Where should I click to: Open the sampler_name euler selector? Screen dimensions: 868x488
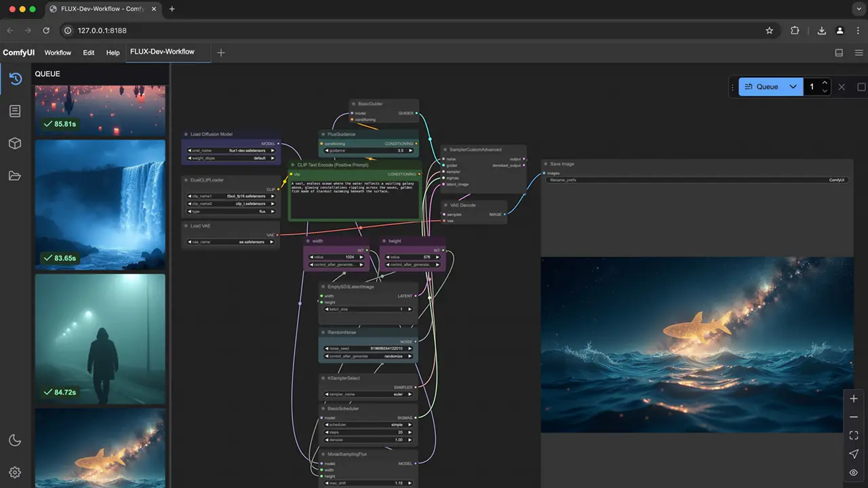click(369, 394)
